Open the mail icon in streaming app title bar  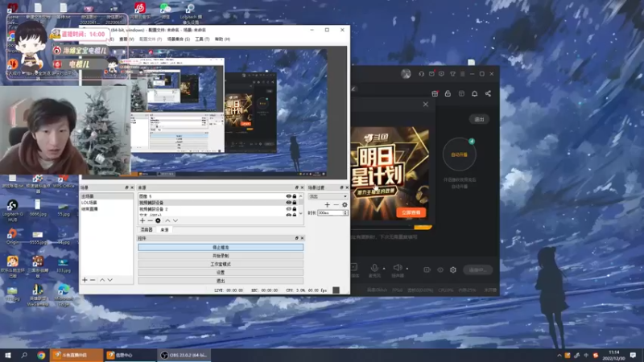pyautogui.click(x=431, y=74)
